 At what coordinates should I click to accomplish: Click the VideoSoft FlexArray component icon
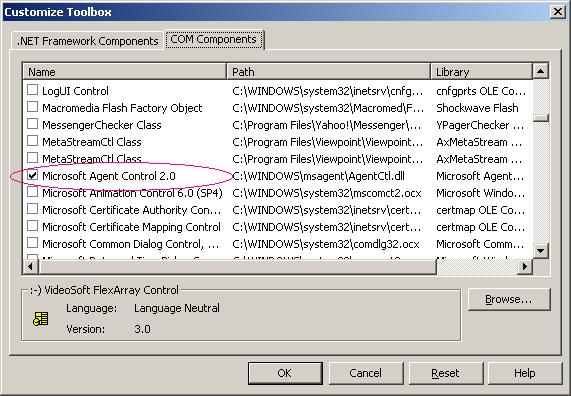[40, 318]
